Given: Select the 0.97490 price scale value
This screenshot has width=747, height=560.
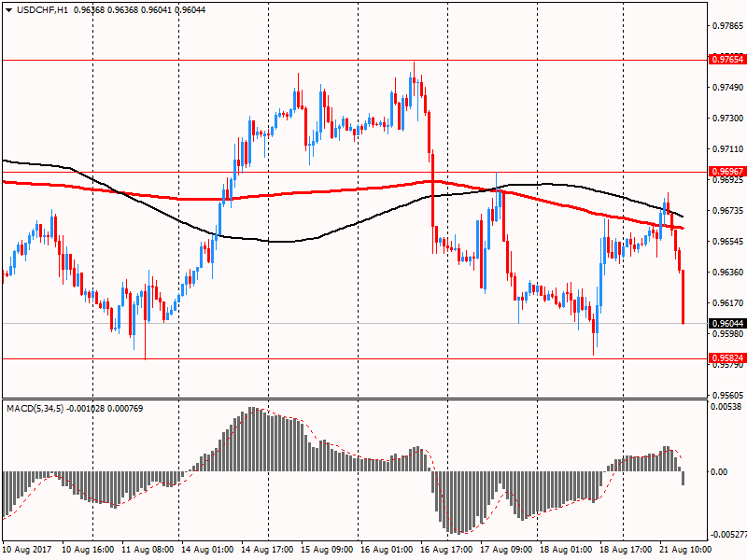Looking at the screenshot, I should tap(727, 87).
